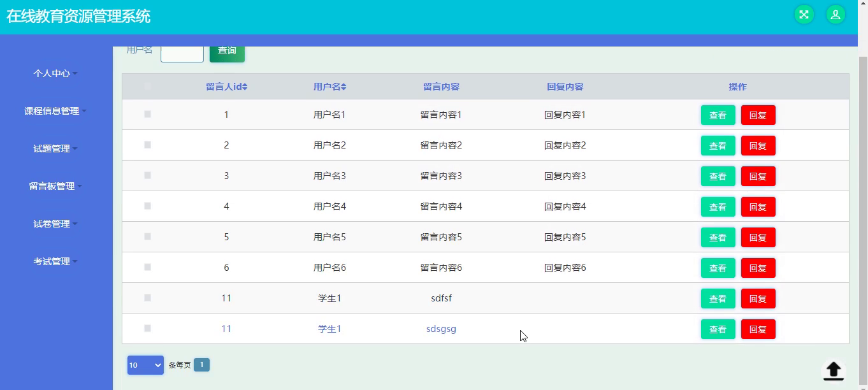This screenshot has width=868, height=390.
Task: Expand the 试题管理 sidebar menu
Action: click(55, 148)
